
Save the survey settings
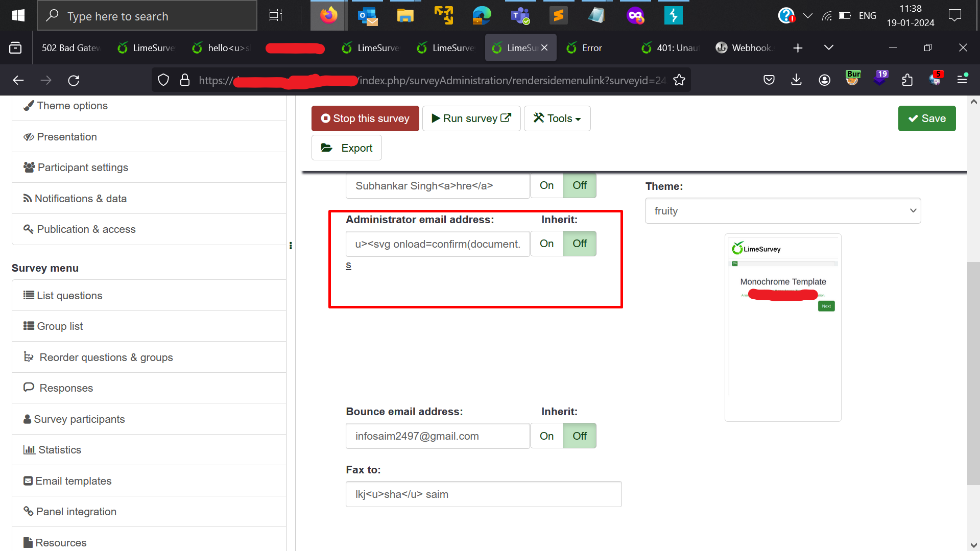[927, 118]
